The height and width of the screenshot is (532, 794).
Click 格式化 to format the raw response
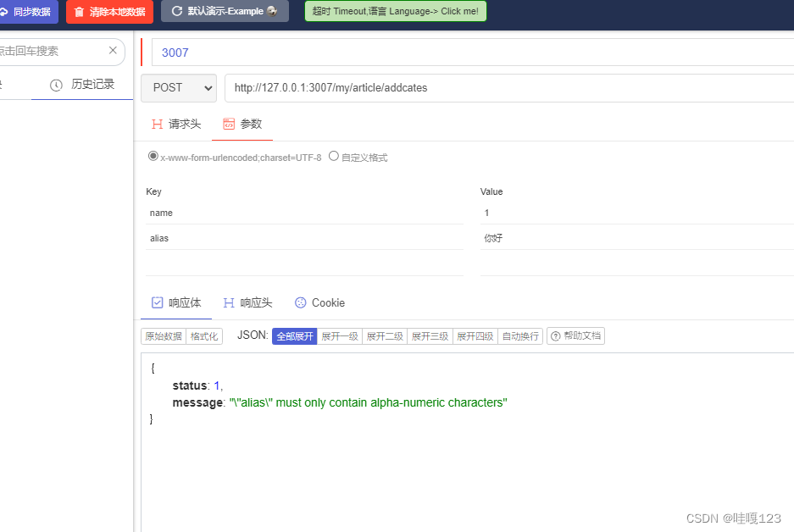pos(203,335)
